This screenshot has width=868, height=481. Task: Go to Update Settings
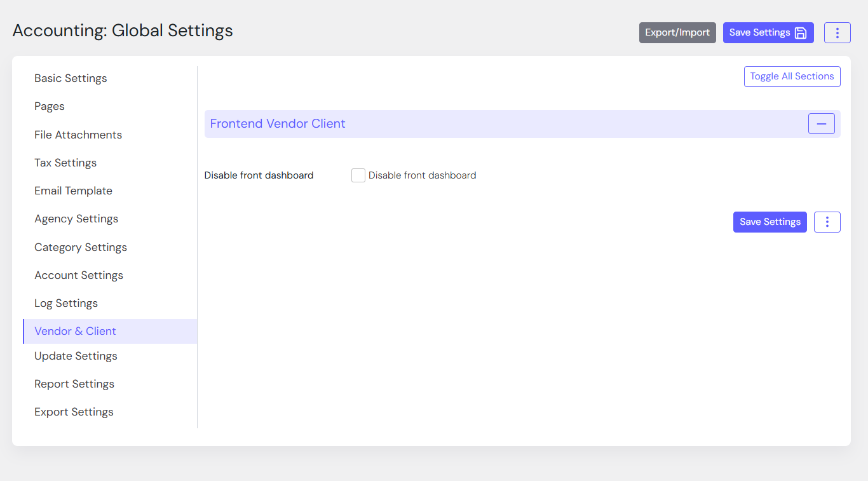pos(76,356)
